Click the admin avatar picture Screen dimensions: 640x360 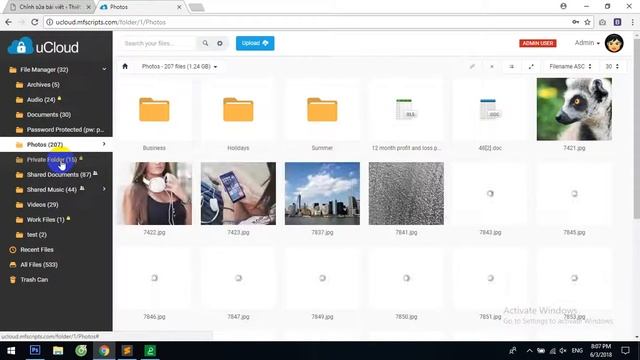614,43
